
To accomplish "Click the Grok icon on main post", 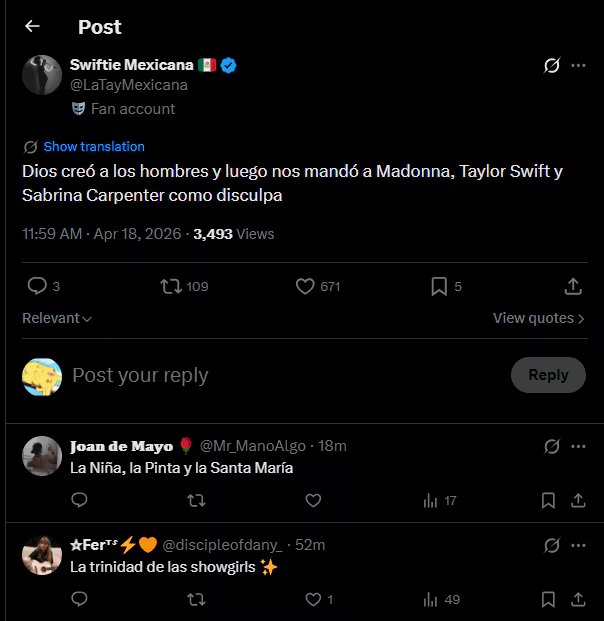I will click(x=550, y=66).
